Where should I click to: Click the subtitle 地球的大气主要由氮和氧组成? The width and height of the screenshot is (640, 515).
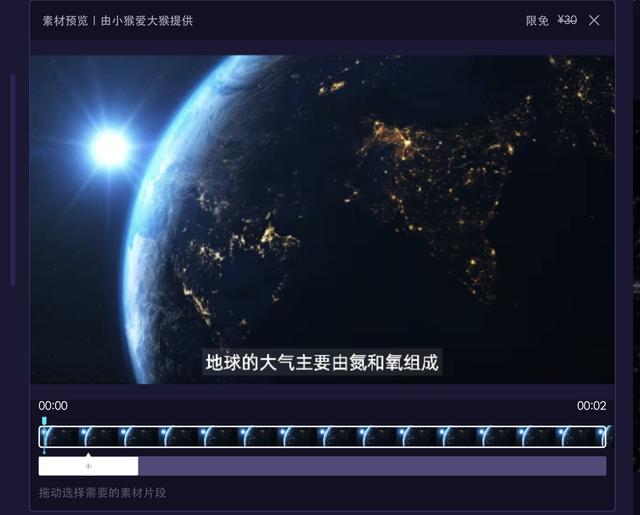[x=322, y=362]
